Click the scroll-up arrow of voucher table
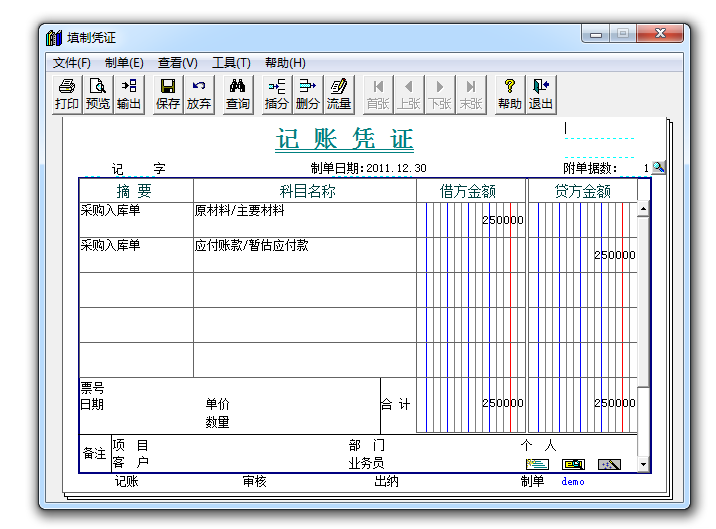 pos(643,210)
